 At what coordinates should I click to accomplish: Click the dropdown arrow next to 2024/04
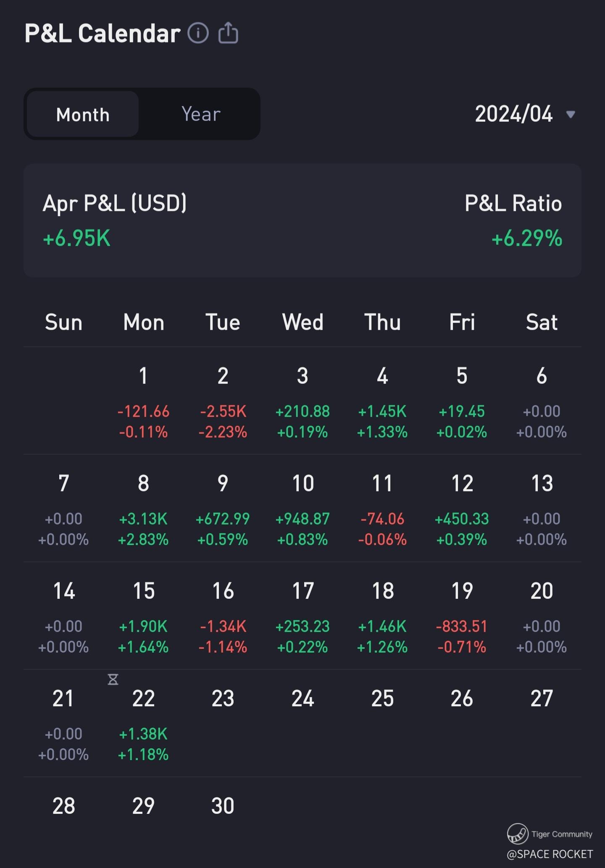[571, 114]
